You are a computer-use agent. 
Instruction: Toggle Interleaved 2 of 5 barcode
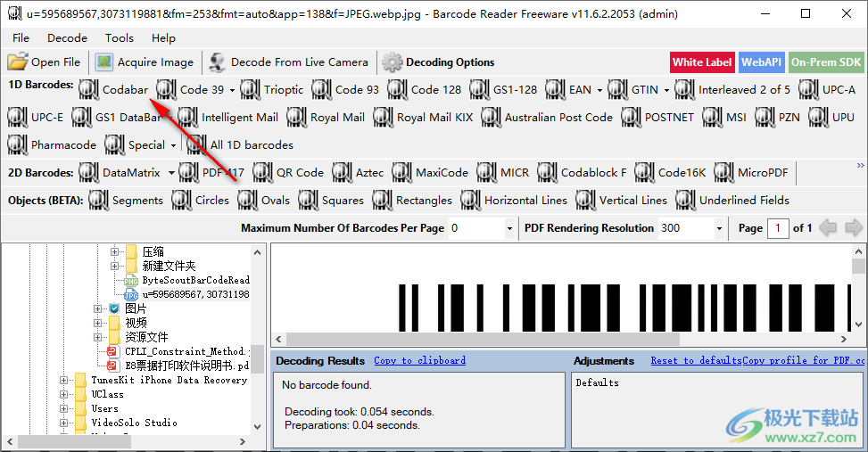(732, 90)
